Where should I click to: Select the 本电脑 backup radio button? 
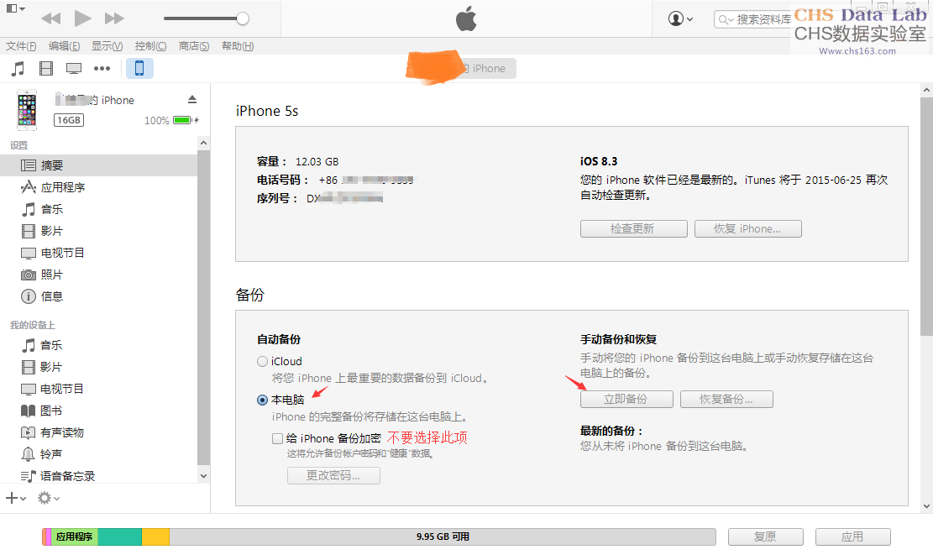(262, 400)
